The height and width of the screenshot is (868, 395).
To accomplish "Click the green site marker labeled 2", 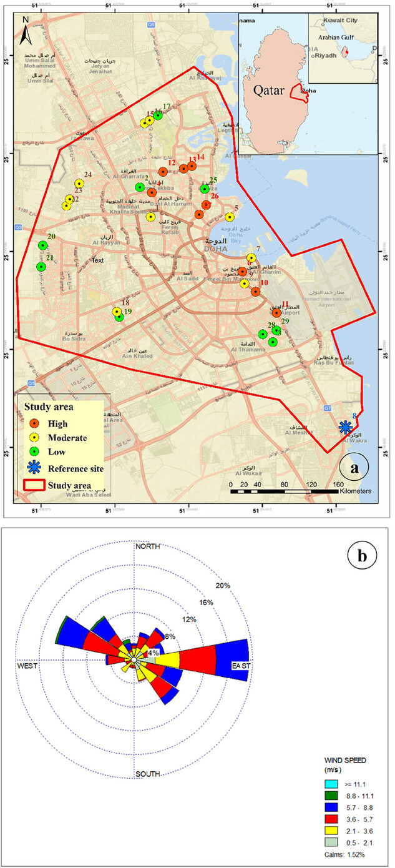I will click(140, 187).
